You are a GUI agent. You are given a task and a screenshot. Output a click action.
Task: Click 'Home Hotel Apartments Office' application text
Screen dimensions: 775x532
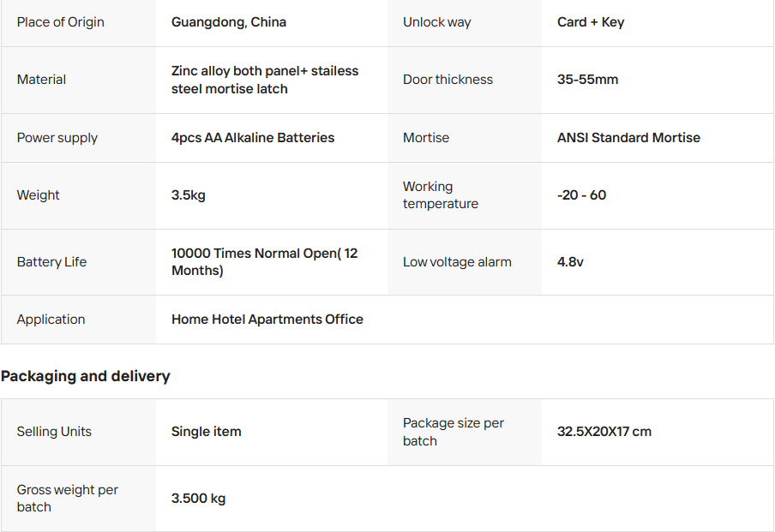tap(267, 320)
